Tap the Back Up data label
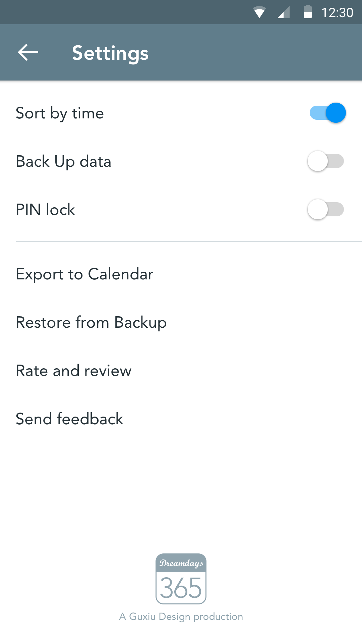This screenshot has width=362, height=644. coord(63,161)
